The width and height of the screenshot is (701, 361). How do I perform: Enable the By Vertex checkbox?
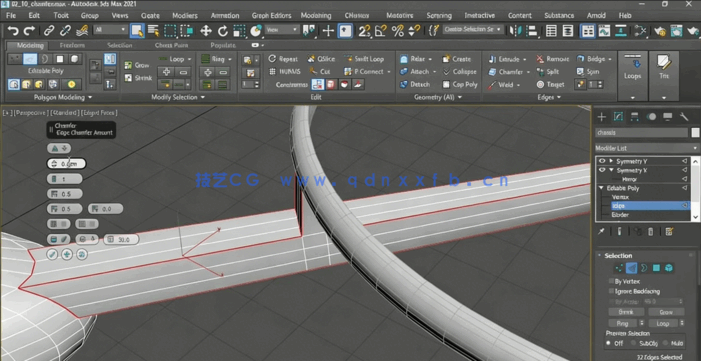(612, 281)
